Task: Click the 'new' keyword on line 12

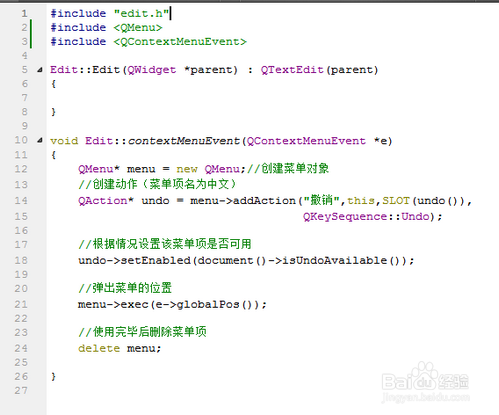Action: click(187, 169)
